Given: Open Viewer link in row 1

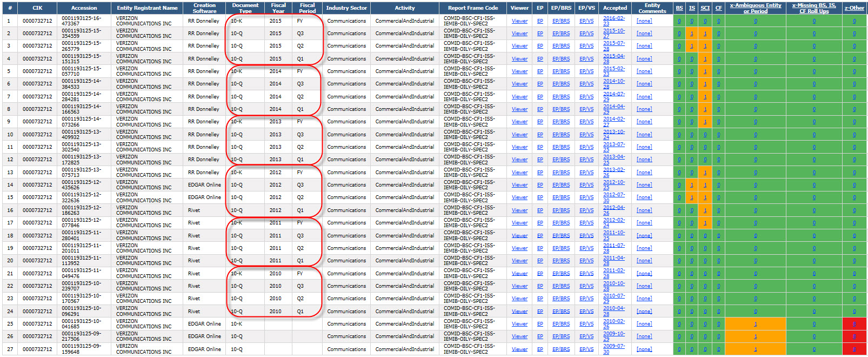Looking at the screenshot, I should point(519,21).
